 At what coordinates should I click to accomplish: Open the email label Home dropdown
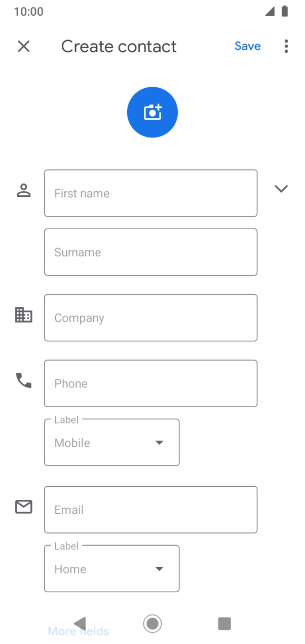click(x=159, y=568)
